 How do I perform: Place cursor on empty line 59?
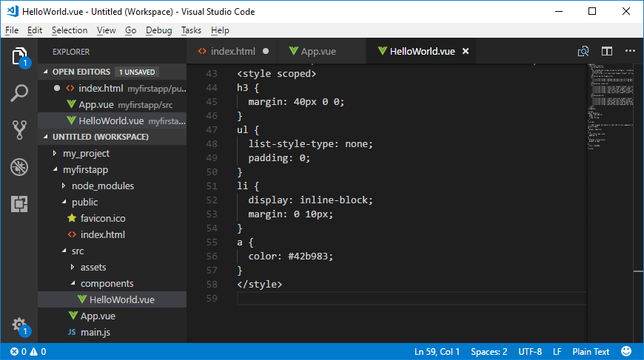click(x=411, y=298)
